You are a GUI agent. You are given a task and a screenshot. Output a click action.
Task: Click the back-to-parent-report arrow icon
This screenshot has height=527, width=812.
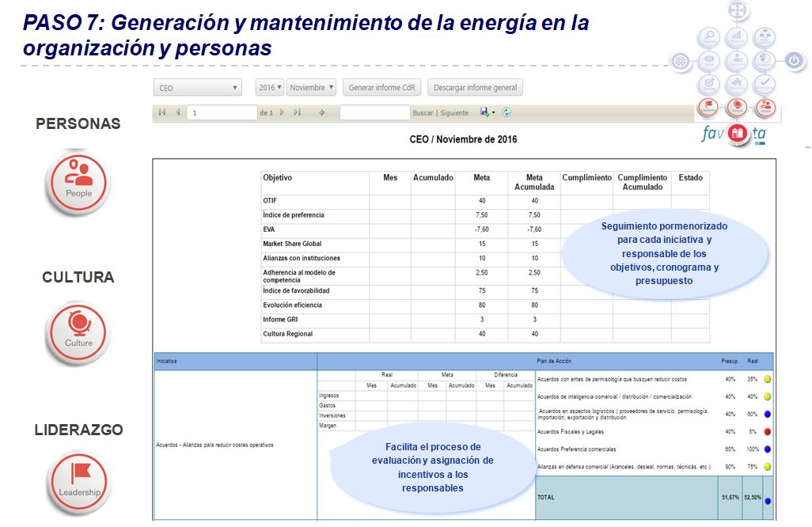321,112
